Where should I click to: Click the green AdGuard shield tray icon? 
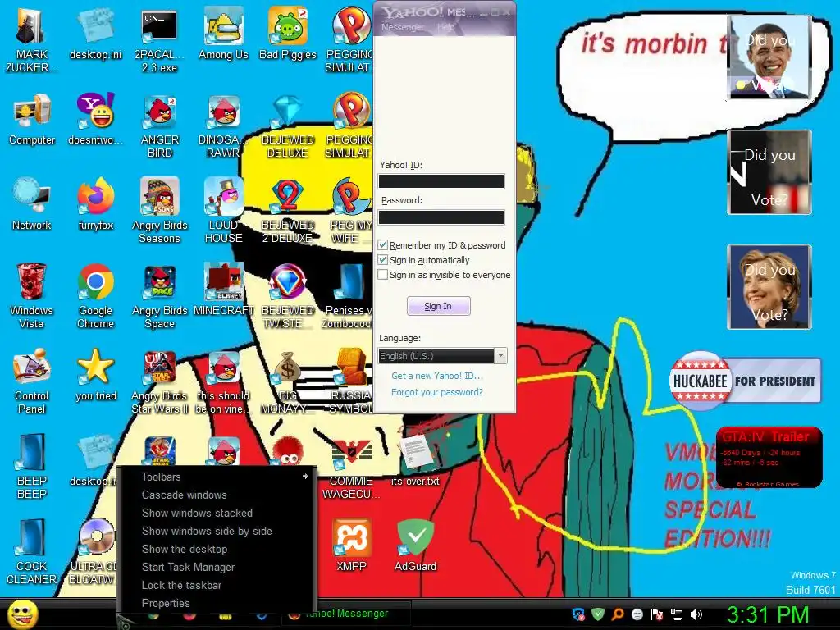(x=598, y=614)
